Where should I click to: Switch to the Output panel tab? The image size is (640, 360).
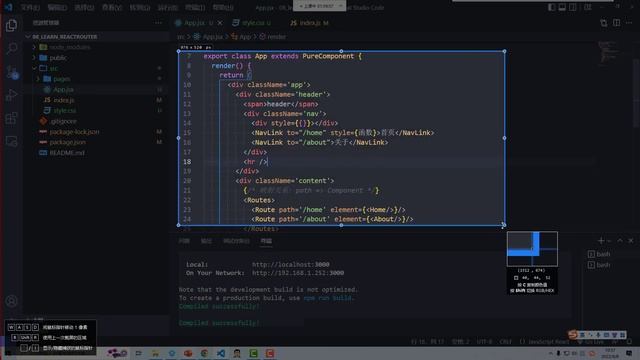click(x=206, y=241)
